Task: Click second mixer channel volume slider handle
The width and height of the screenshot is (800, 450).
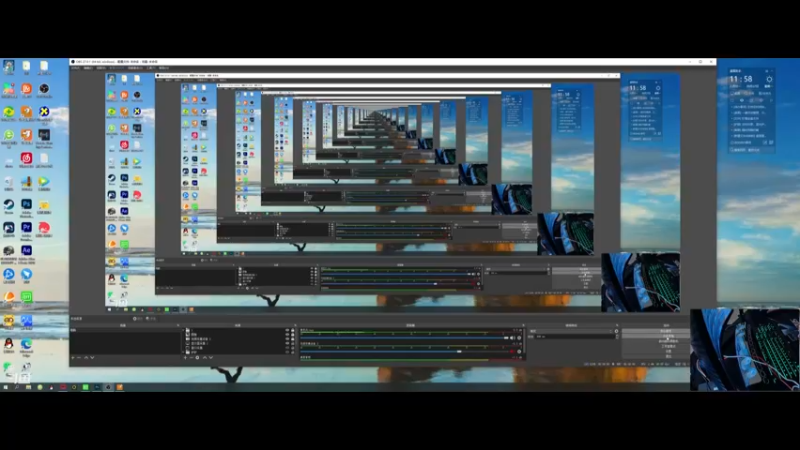Action: (x=459, y=352)
